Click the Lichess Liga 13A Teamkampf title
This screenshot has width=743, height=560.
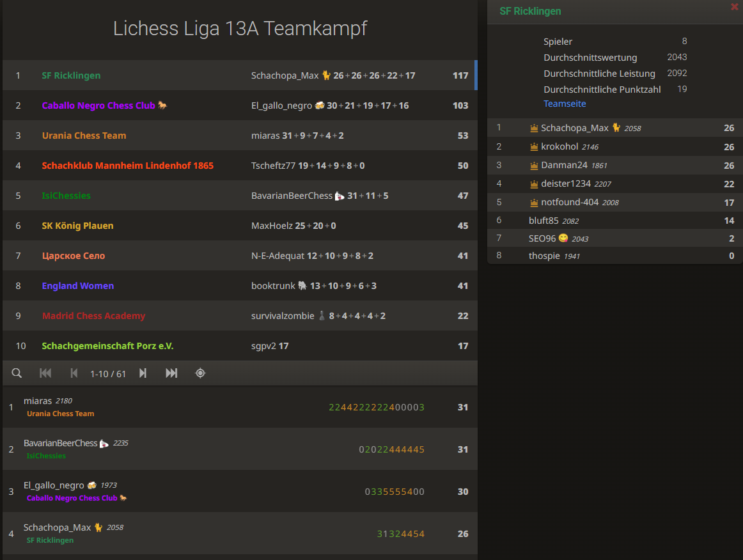(240, 28)
